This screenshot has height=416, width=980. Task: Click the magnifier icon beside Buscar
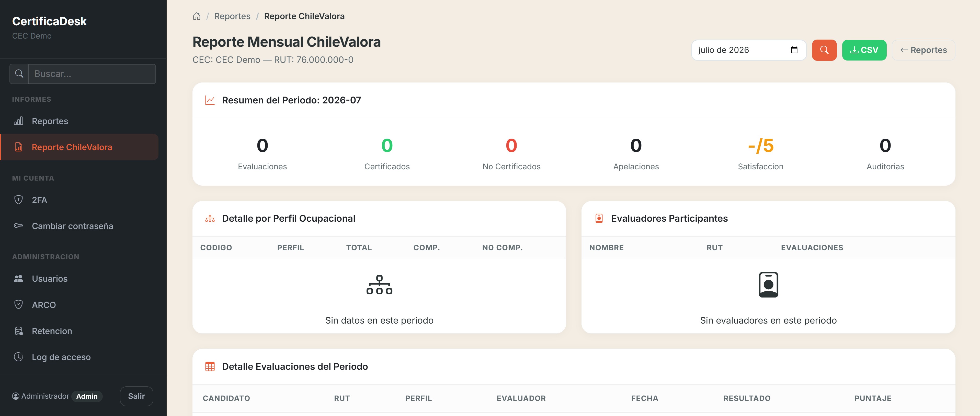[x=19, y=74]
